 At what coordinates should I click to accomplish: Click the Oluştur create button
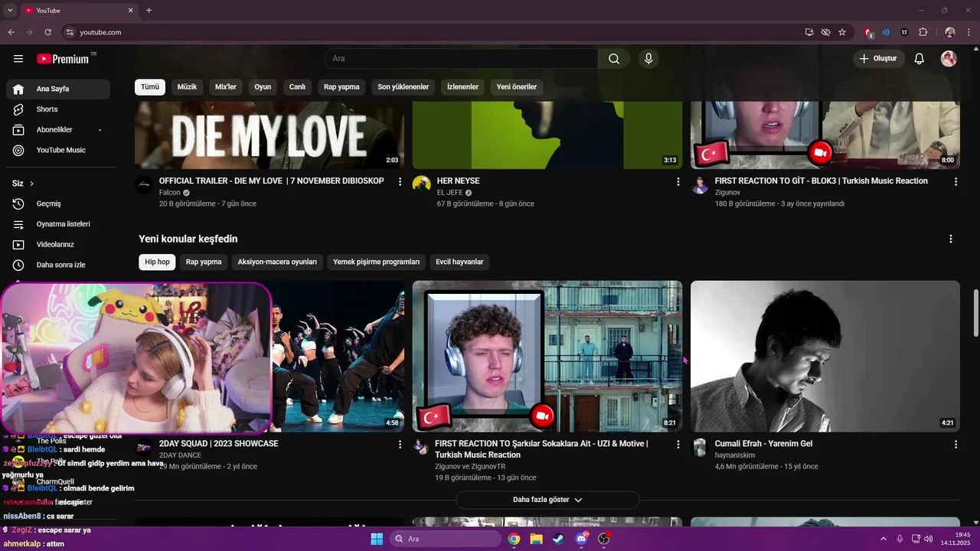click(879, 59)
